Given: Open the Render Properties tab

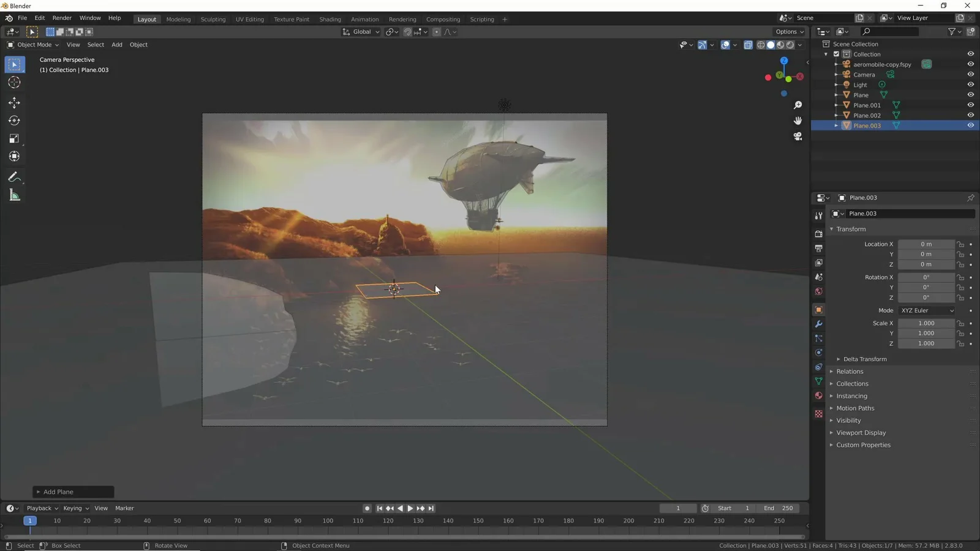Looking at the screenshot, I should pos(818,233).
